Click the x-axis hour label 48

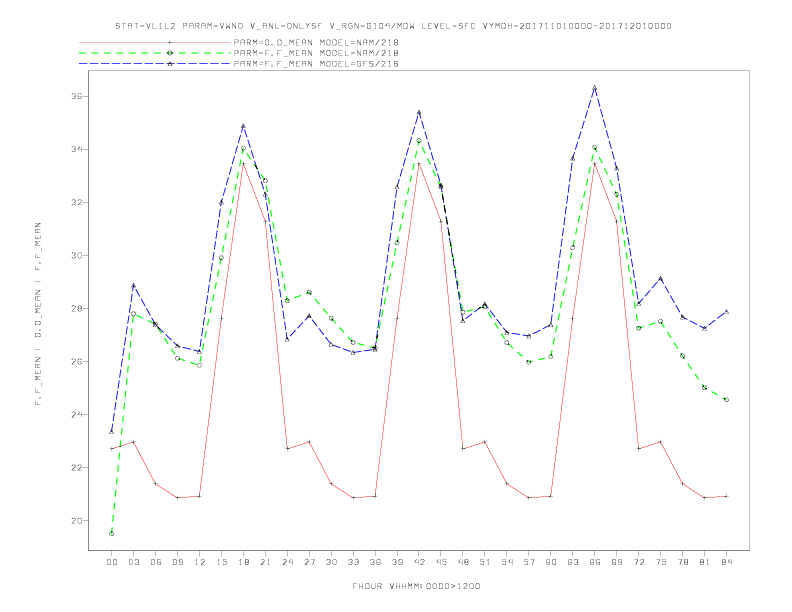point(463,562)
